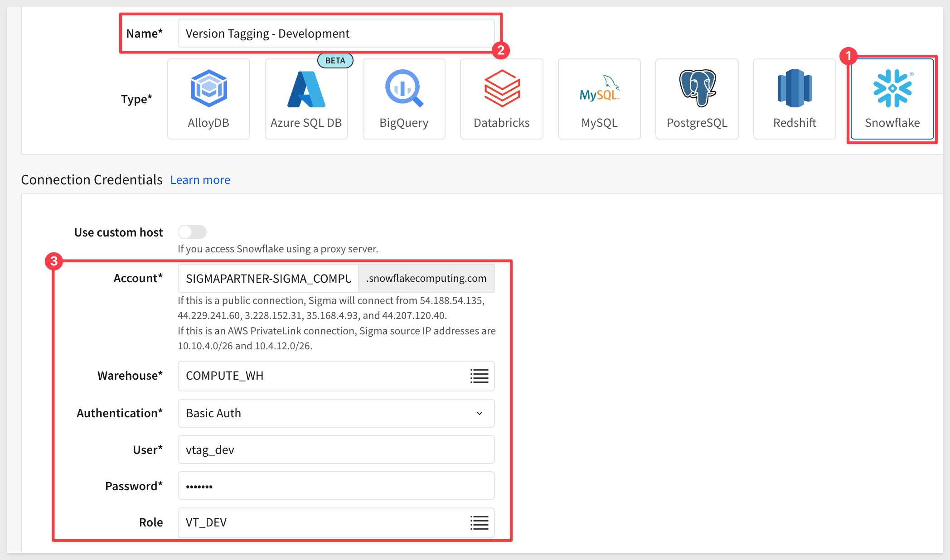Edit the connection Name field
The height and width of the screenshot is (560, 950).
(336, 33)
